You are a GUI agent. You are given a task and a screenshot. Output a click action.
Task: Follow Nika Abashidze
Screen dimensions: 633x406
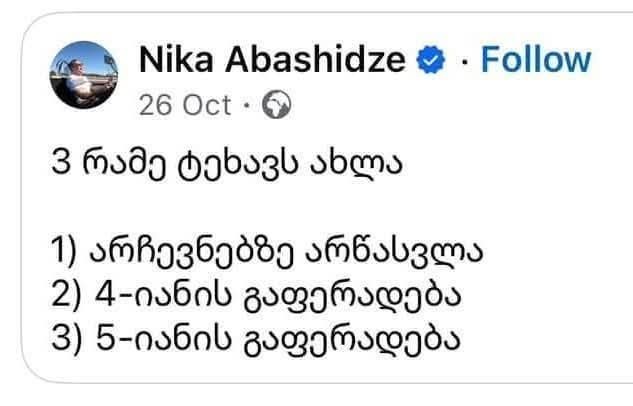coord(535,60)
